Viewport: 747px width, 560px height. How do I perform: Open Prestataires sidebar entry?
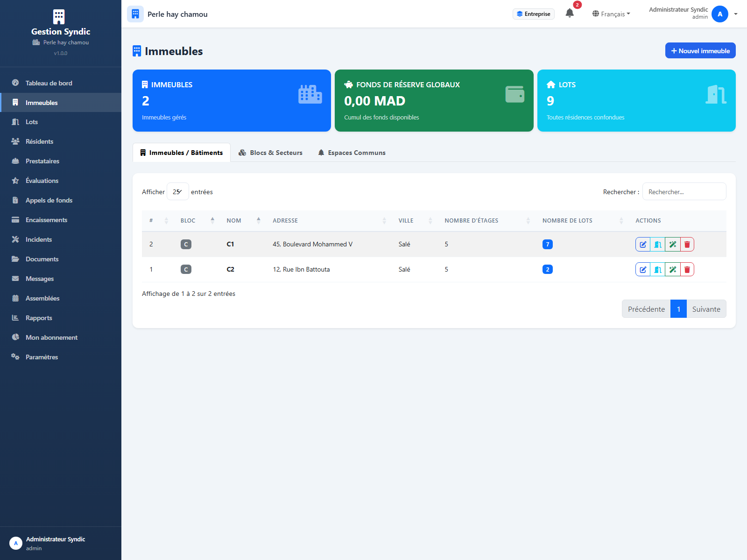(61, 161)
